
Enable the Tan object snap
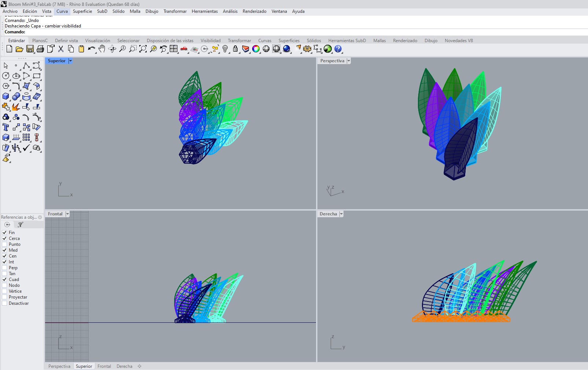click(x=4, y=274)
